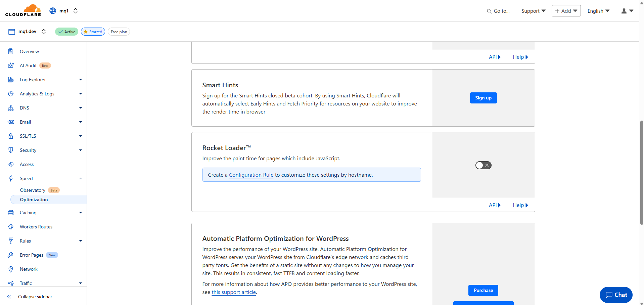Click the globe account icon beside mq1
Image resolution: width=644 pixels, height=305 pixels.
(x=53, y=11)
